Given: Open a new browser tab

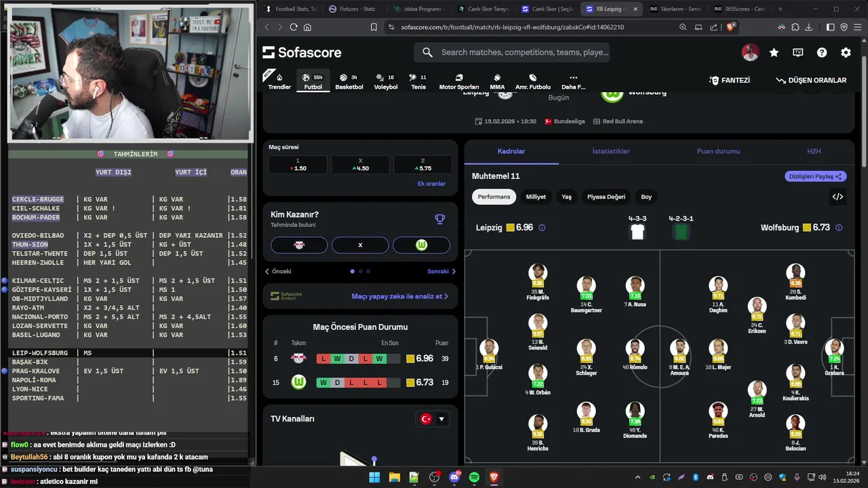Looking at the screenshot, I should 780,9.
